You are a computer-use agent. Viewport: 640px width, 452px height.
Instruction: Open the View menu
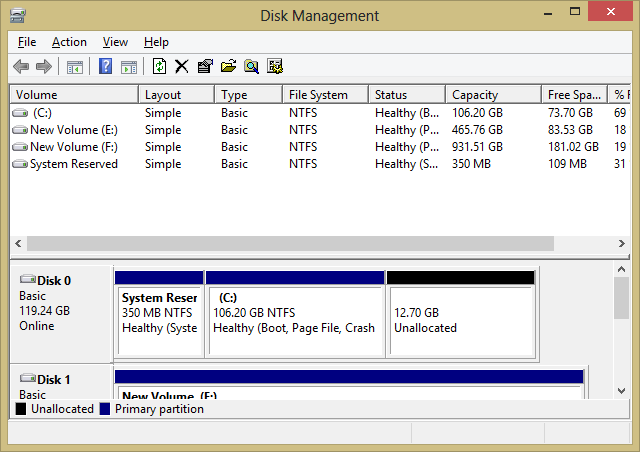click(x=115, y=42)
